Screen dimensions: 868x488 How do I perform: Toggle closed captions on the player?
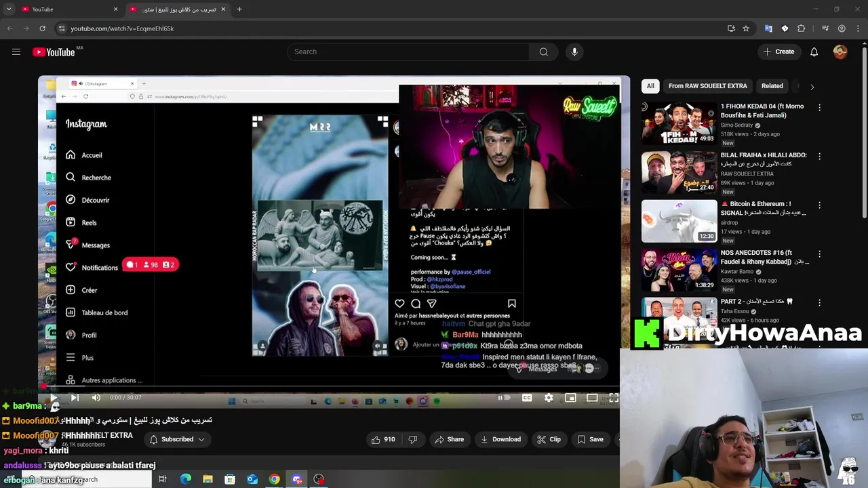pyautogui.click(x=527, y=398)
